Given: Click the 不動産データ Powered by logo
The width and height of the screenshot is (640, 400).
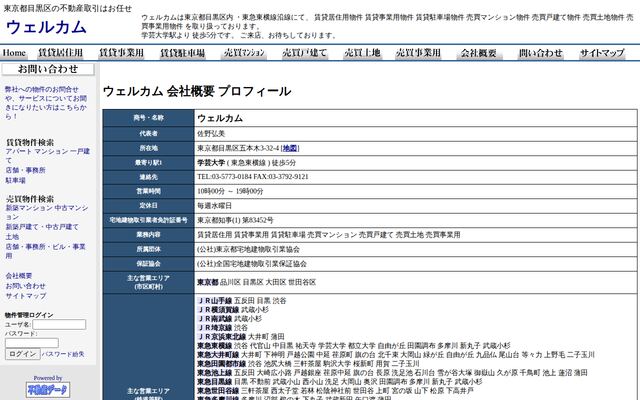Looking at the screenshot, I should point(48,389).
